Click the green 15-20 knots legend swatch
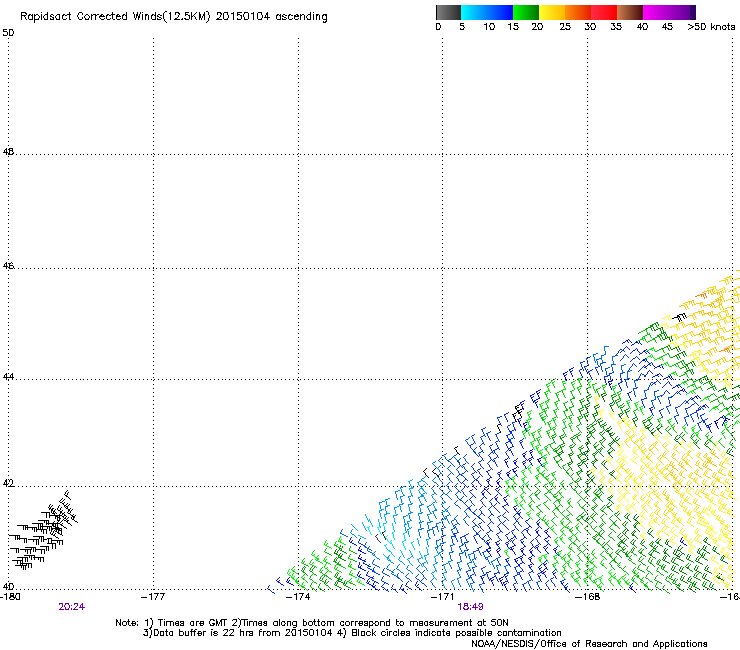 point(526,12)
